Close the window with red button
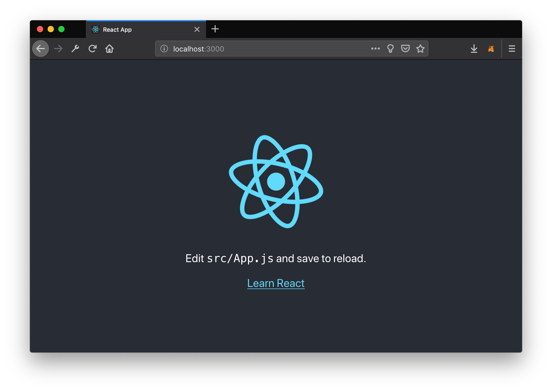 pyautogui.click(x=40, y=29)
